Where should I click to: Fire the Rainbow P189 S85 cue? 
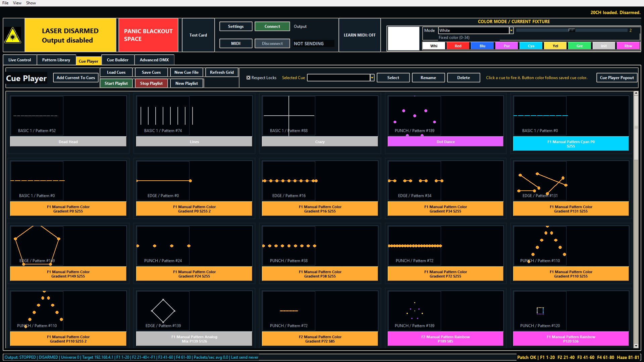445,339
